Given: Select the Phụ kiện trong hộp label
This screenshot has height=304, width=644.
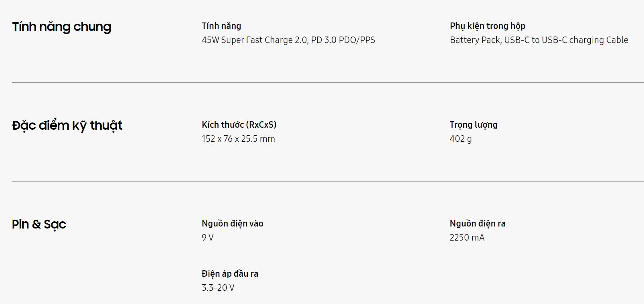Looking at the screenshot, I should click(488, 26).
